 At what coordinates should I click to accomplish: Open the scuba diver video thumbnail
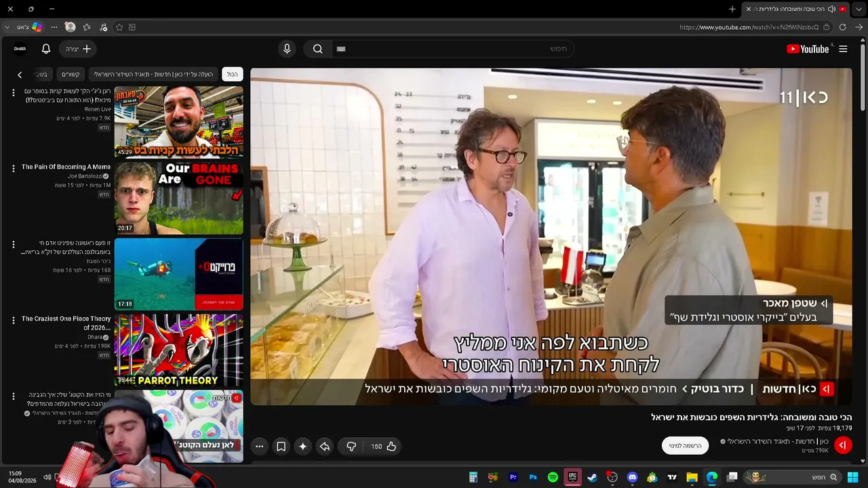(178, 274)
